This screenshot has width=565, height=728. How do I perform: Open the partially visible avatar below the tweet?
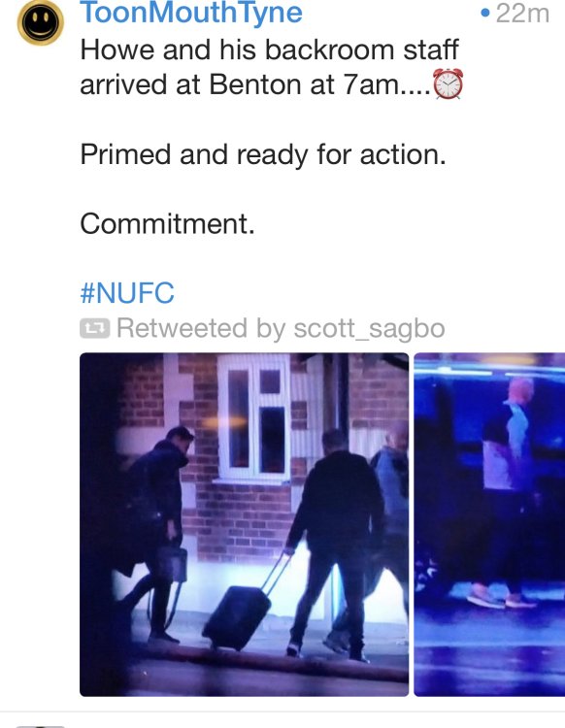41,726
